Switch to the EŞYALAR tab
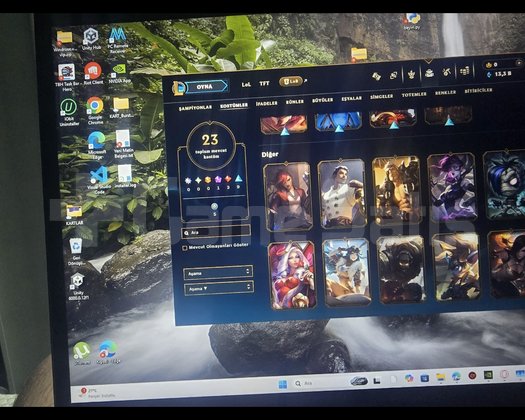Viewport: 525px width, 420px height. point(352,98)
